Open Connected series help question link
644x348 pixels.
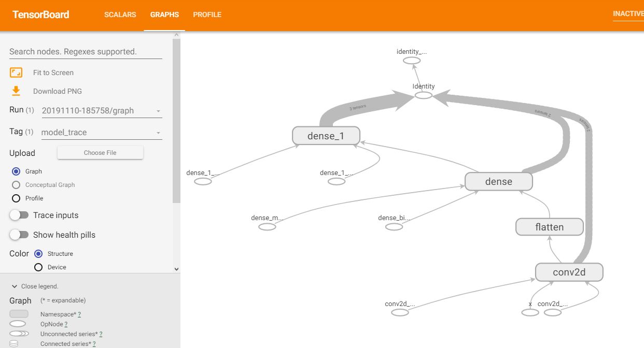click(94, 344)
